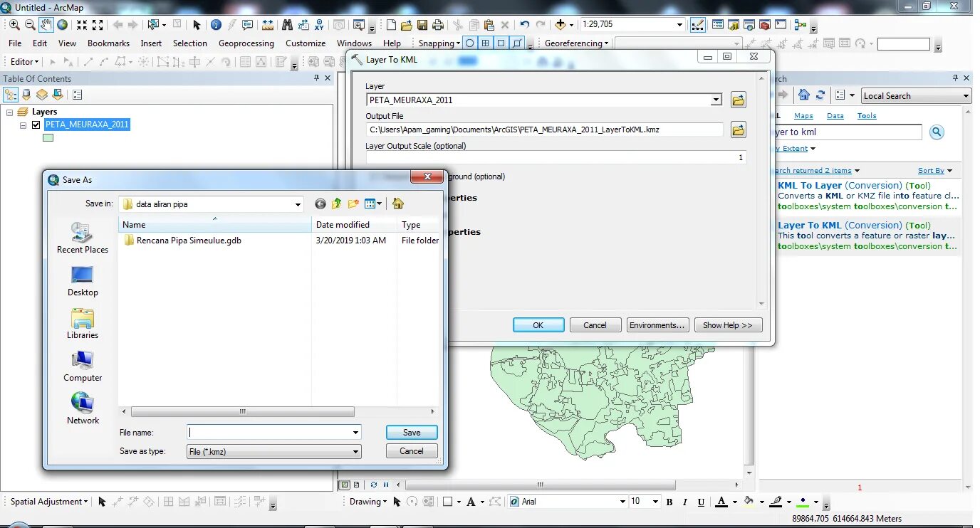Toggle Point Snapping circle button
This screenshot has height=528, width=980.
(470, 43)
